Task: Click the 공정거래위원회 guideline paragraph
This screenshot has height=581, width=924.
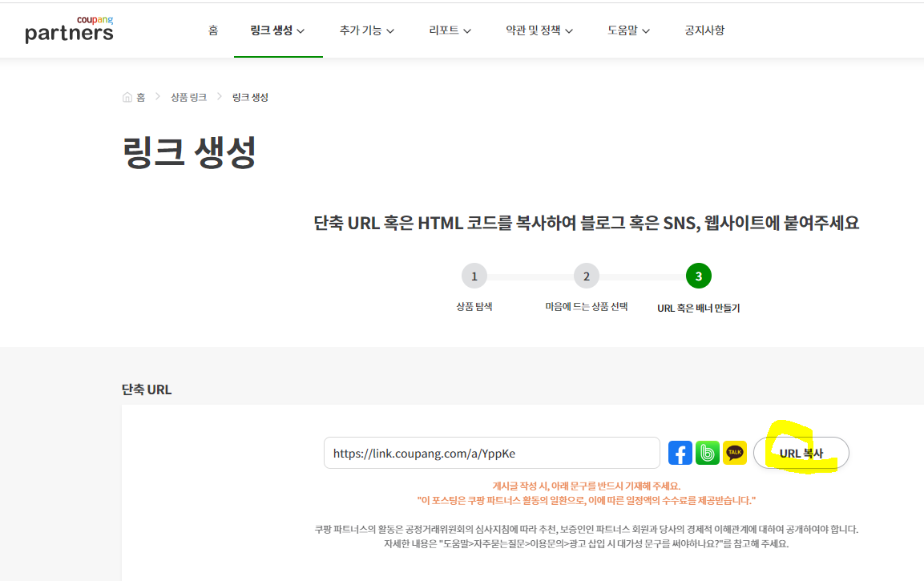Action: coord(587,529)
